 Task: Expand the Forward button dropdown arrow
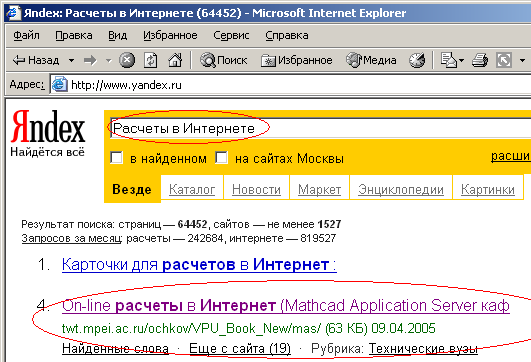pos(108,61)
